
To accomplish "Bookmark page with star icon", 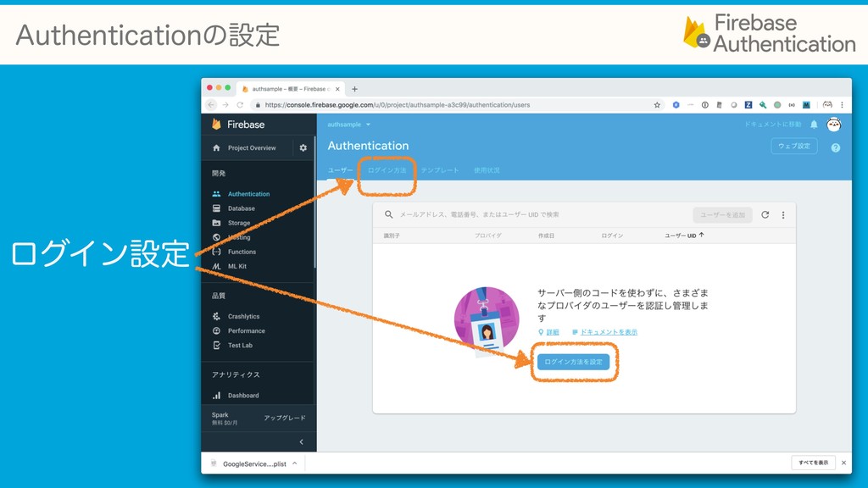I will tap(657, 104).
